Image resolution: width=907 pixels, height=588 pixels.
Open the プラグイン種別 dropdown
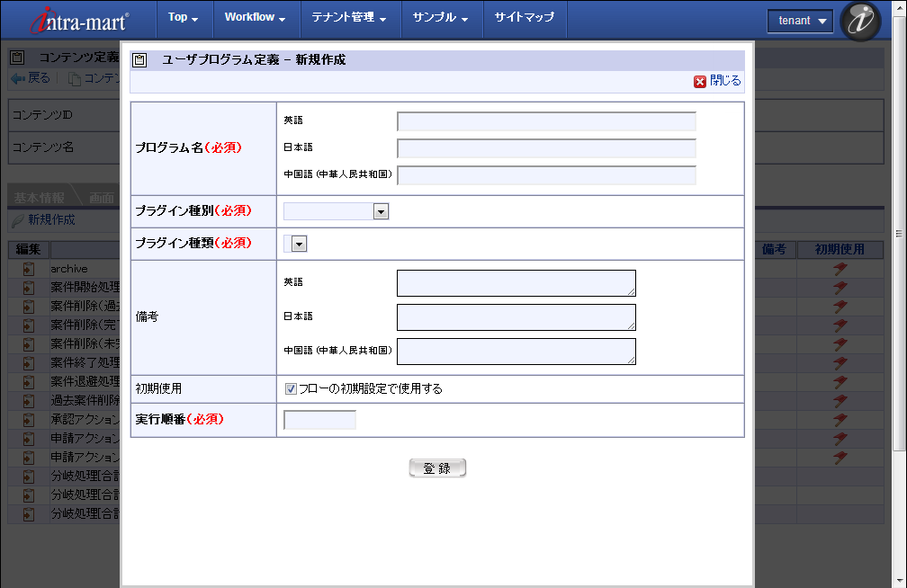coord(336,211)
